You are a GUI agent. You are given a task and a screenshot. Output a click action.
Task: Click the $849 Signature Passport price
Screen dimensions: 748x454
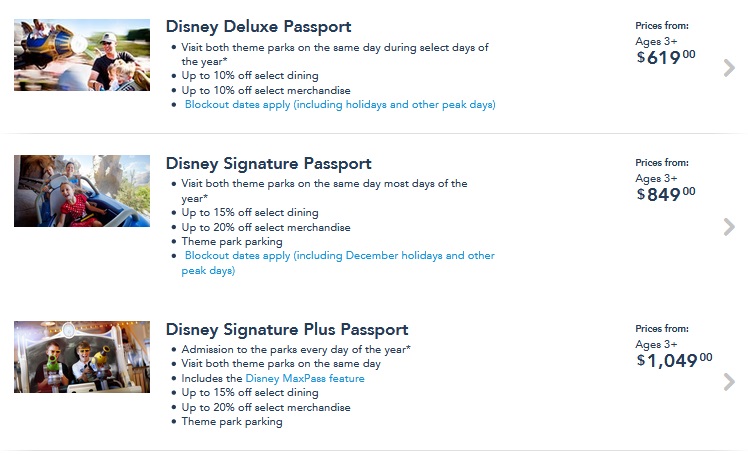pyautogui.click(x=667, y=194)
